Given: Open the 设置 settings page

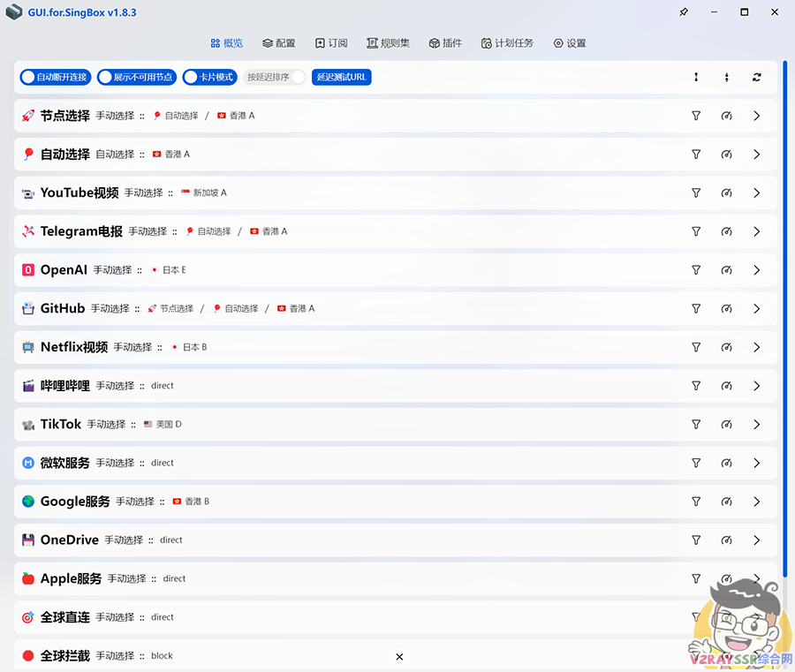Looking at the screenshot, I should click(x=569, y=42).
